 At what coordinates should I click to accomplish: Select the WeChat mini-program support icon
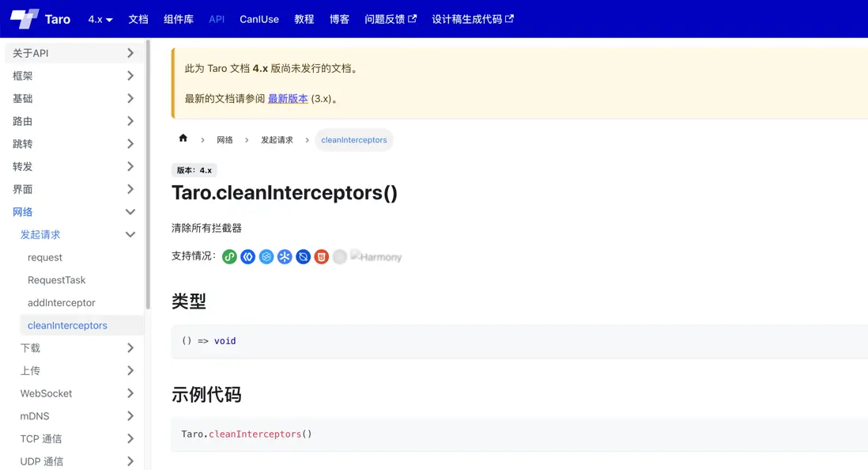click(229, 256)
